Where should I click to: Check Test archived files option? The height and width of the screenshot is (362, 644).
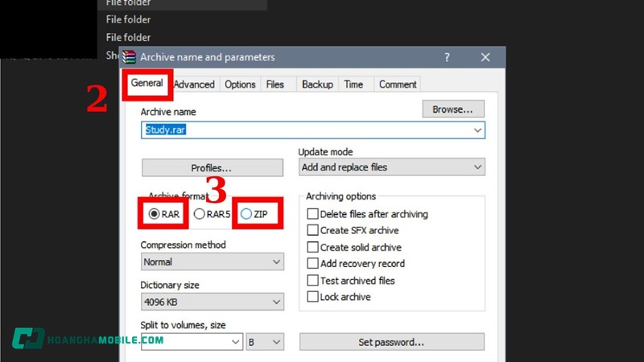tap(313, 281)
